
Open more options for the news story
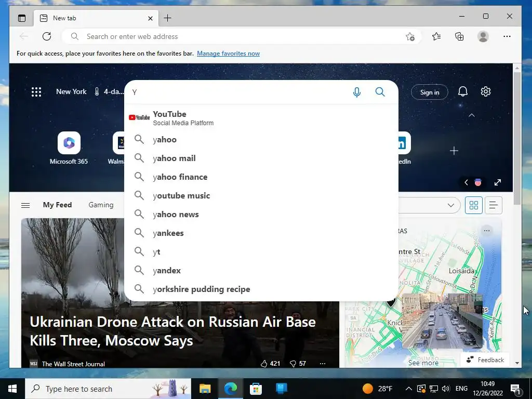tap(323, 363)
